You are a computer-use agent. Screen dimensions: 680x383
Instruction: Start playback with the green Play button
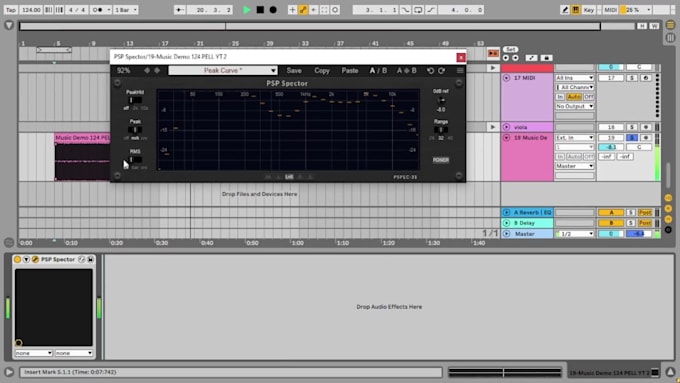pyautogui.click(x=247, y=10)
